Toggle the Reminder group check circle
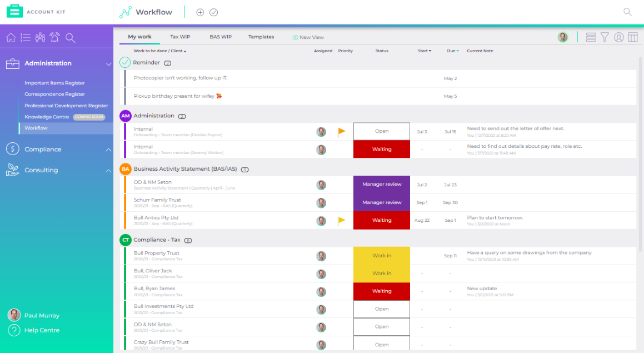 [x=125, y=62]
